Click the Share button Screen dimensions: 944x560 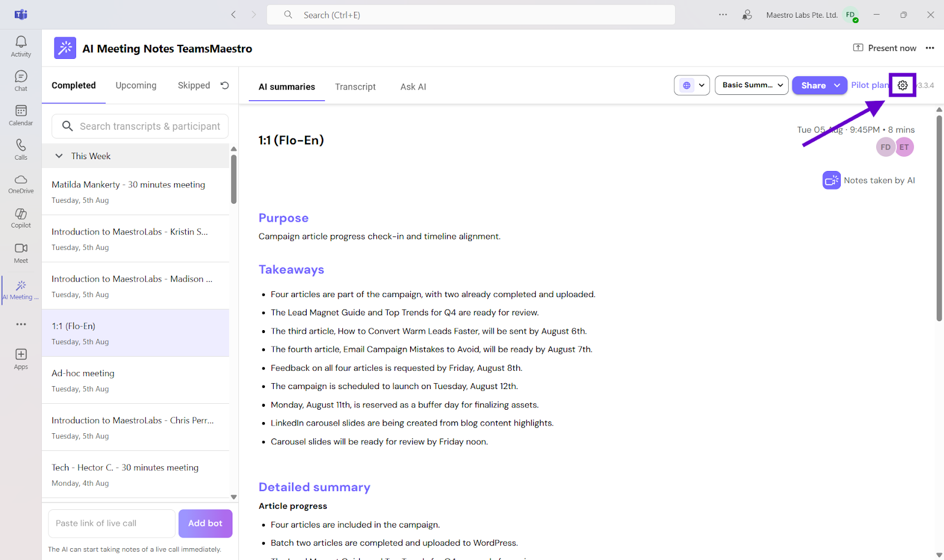coord(813,85)
